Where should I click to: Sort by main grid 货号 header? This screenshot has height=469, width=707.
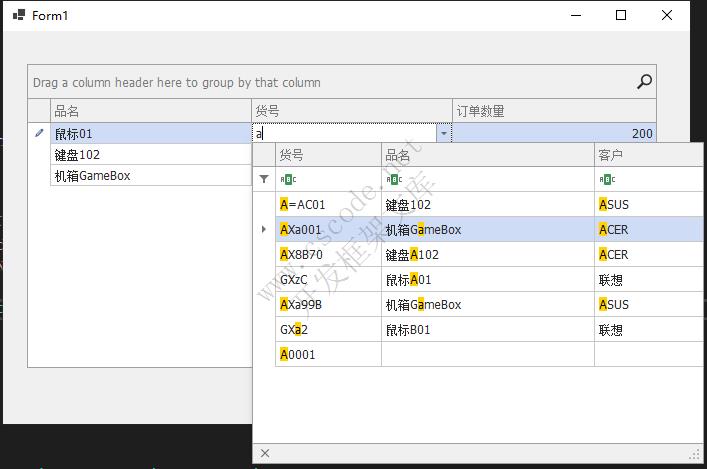click(352, 110)
